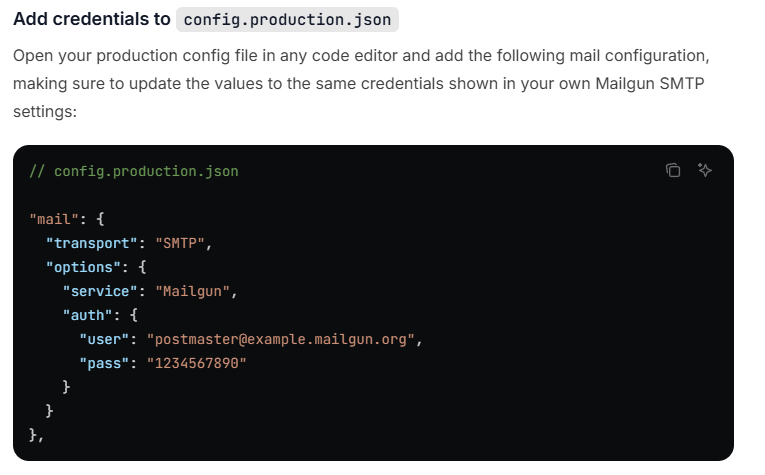Click the // config.production.json comment line
Screen dimensions: 765x475
(x=134, y=171)
